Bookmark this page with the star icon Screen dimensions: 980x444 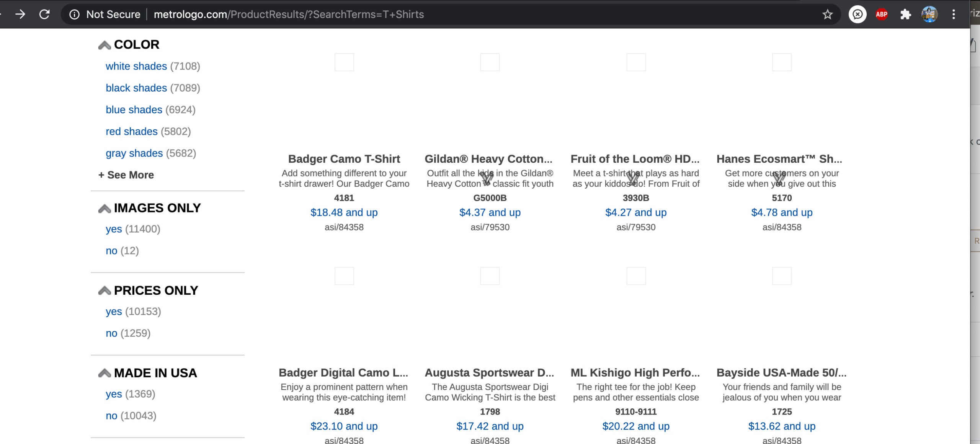point(827,15)
